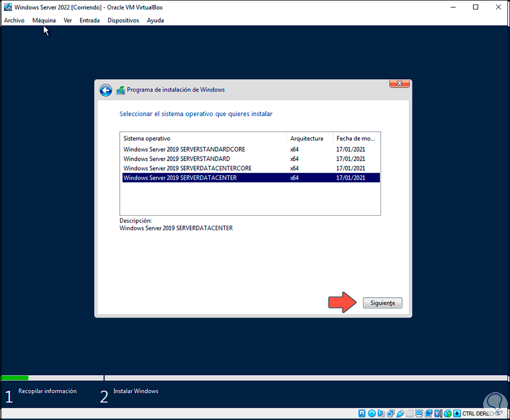
Task: Minimize the VirtualBox window
Action: tap(453, 7)
